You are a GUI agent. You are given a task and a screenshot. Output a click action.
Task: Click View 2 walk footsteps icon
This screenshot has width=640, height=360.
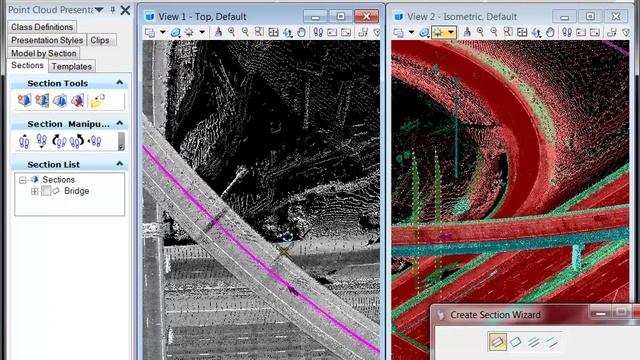point(567,32)
